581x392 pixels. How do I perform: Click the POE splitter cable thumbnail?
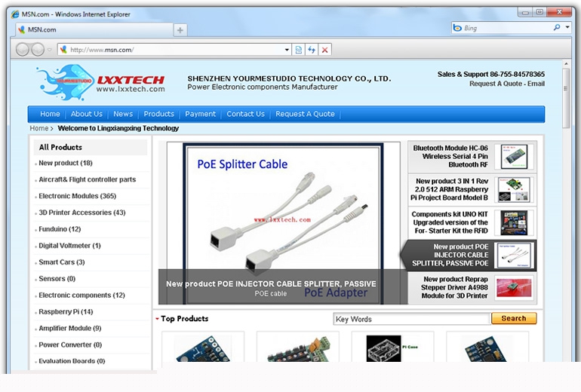point(514,256)
